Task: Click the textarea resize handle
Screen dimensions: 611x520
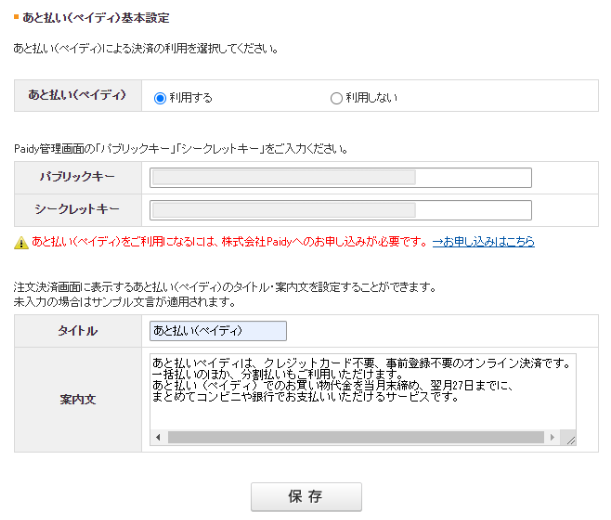Action: point(569,438)
